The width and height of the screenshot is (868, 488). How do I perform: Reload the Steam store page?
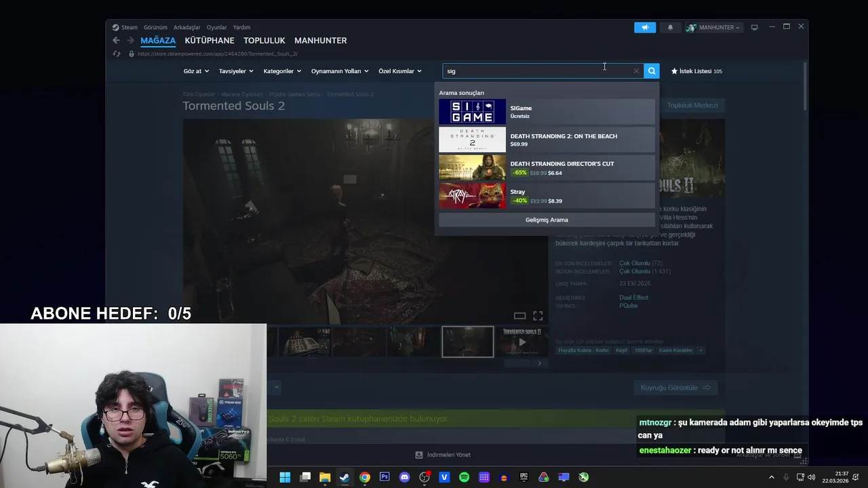[117, 54]
